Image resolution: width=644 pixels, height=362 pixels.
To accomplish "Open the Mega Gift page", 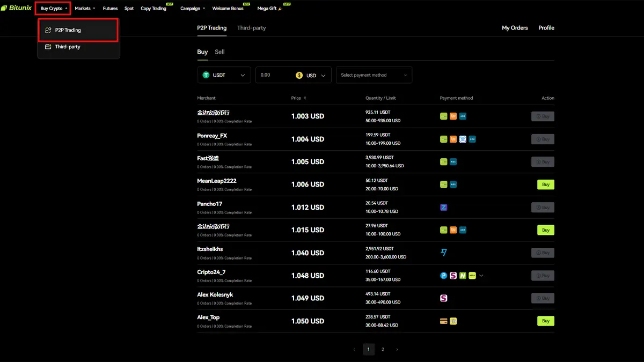I will click(269, 9).
